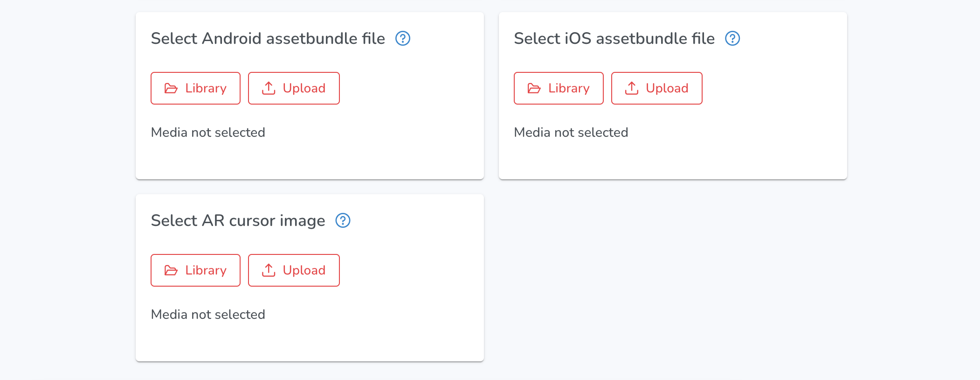Pick AR cursor image from Library
Screen dimensions: 980x380
(196, 270)
